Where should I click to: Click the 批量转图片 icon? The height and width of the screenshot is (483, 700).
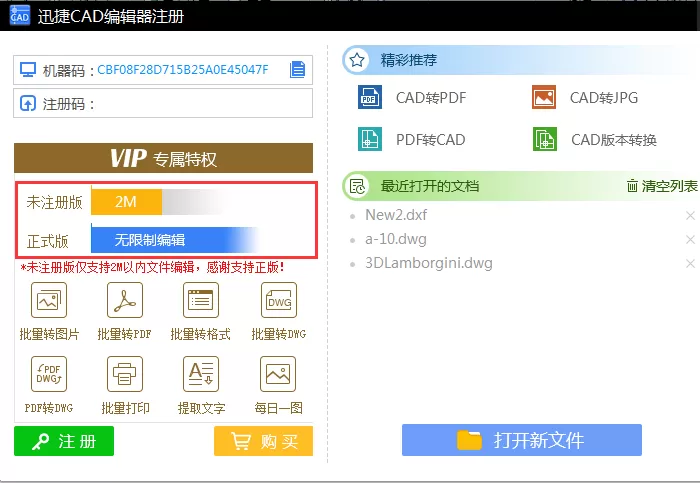pos(49,300)
